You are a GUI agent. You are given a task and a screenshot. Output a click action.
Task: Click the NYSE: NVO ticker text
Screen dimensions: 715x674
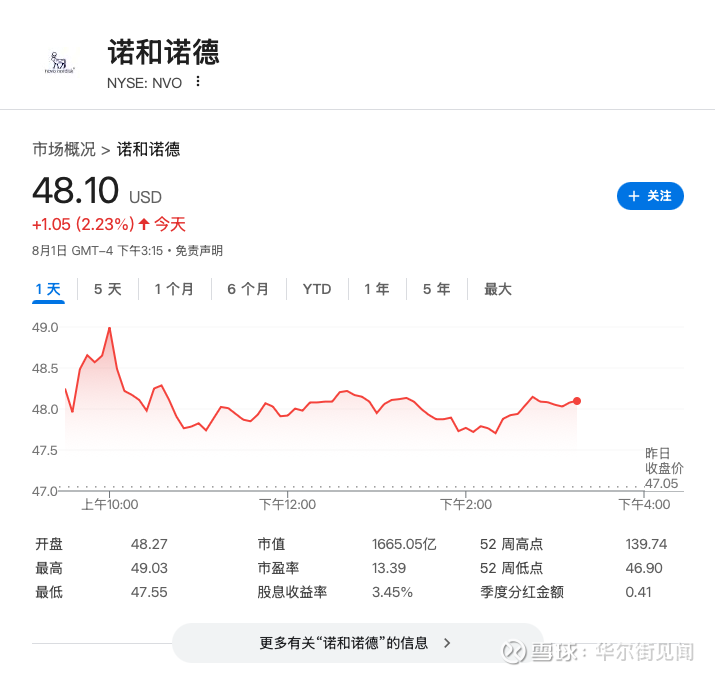(144, 83)
